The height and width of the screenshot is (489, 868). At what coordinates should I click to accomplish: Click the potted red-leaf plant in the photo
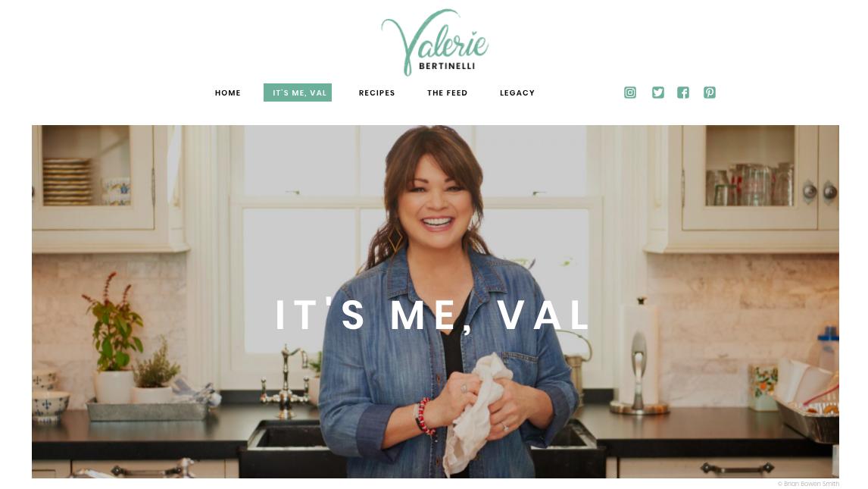(113, 338)
